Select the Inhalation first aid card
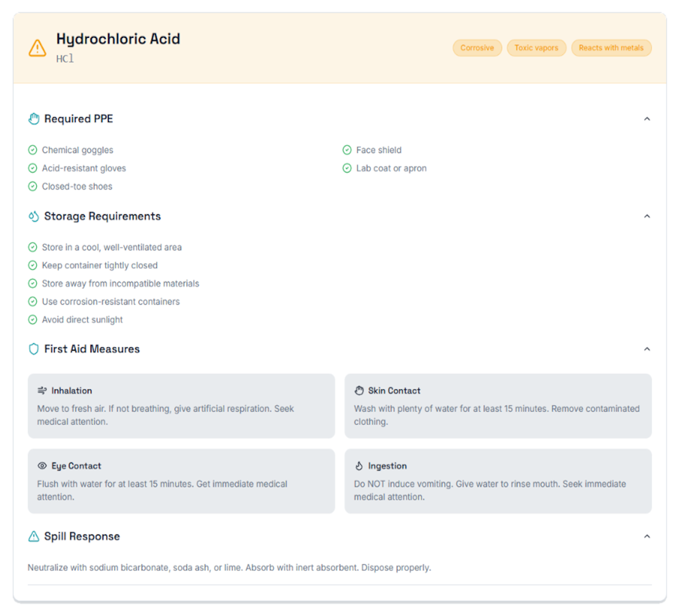The width and height of the screenshot is (678, 616). (x=181, y=406)
